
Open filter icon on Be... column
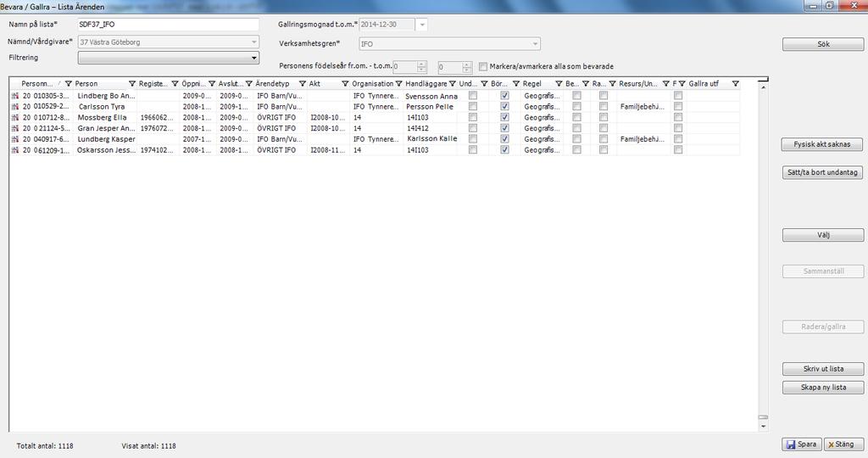click(585, 84)
